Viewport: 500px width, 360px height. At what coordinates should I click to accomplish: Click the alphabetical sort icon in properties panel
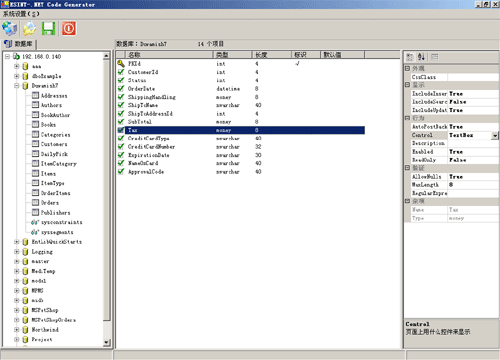[421, 57]
